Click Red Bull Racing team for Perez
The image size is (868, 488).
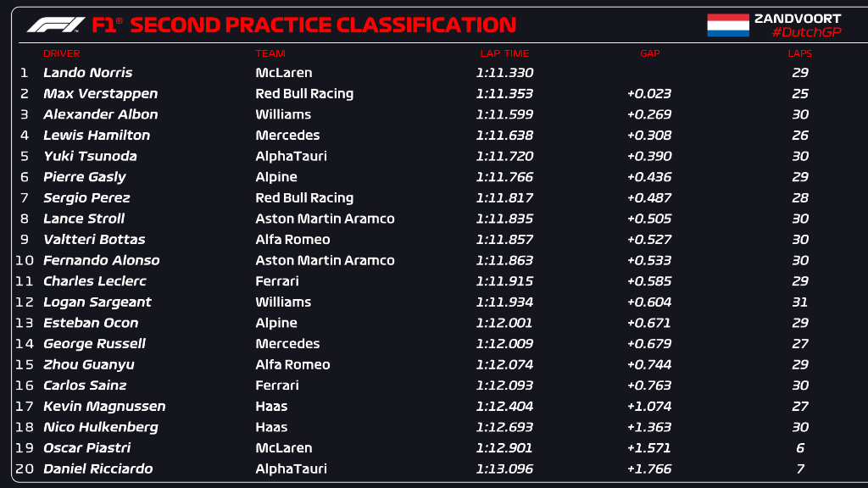pos(304,197)
